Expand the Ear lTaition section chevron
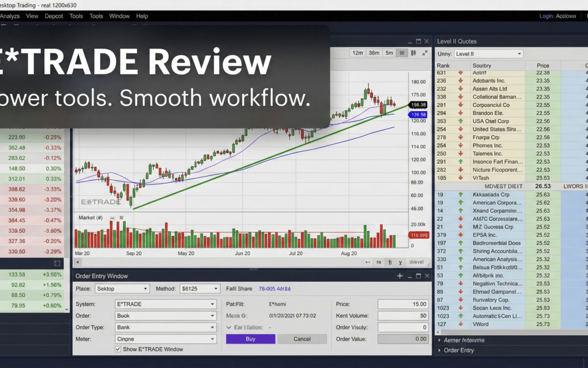 229,328
